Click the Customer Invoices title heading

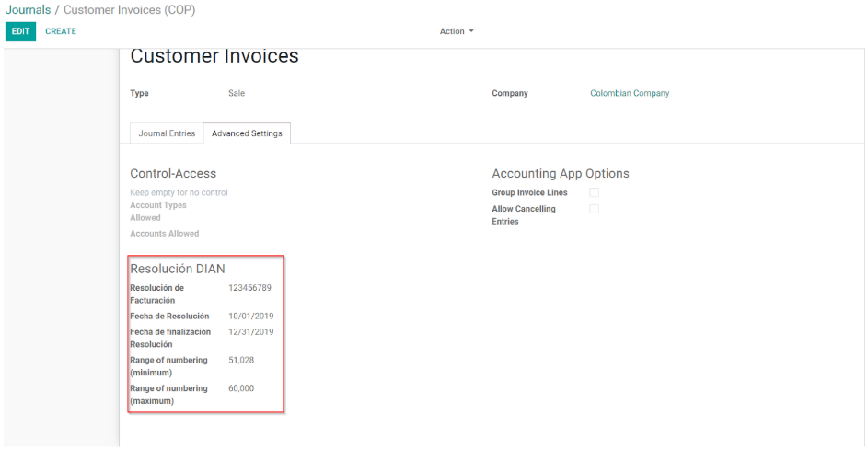(214, 56)
